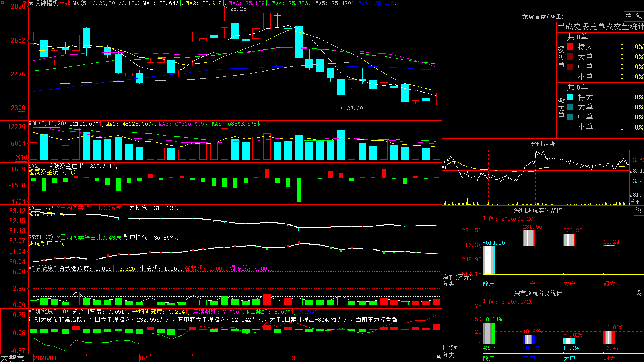Click the 大户 220.35 bar in 实时监控

[x=569, y=239]
